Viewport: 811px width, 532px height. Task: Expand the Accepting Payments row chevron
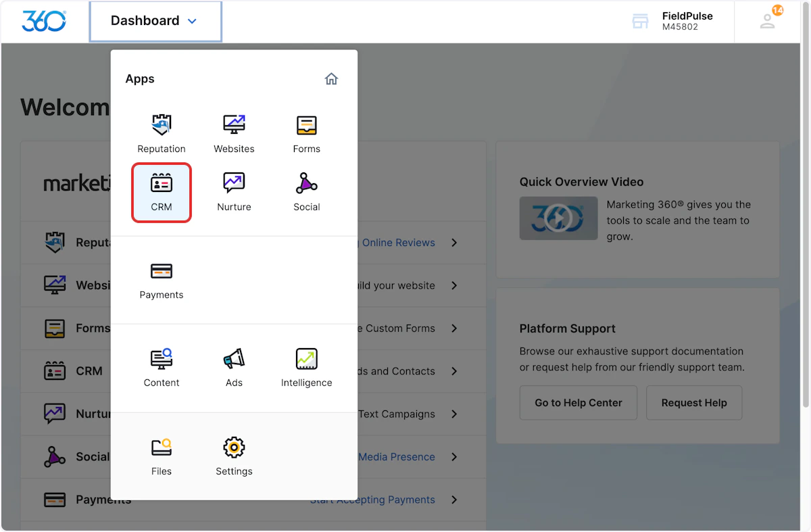pos(454,500)
